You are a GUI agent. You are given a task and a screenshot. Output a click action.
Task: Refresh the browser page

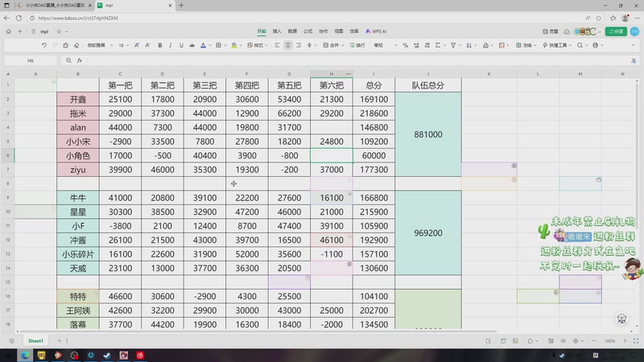(19, 18)
